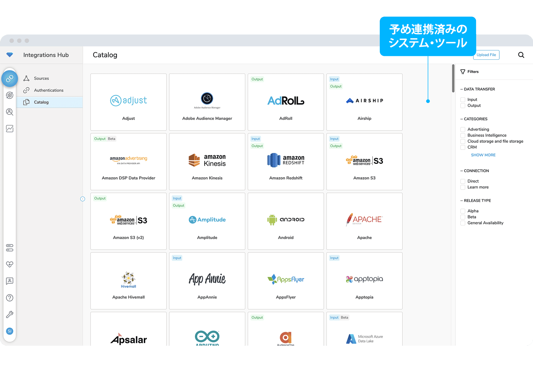Check the Alpha release type filter

point(463,211)
